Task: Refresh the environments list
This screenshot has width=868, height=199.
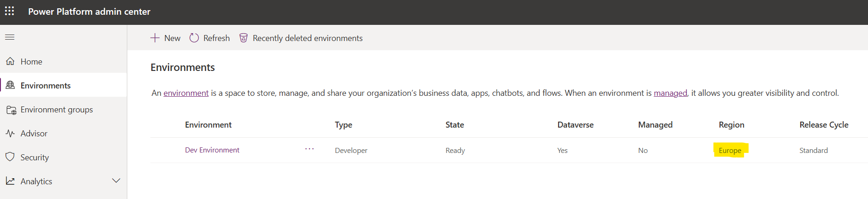Action: click(x=210, y=38)
